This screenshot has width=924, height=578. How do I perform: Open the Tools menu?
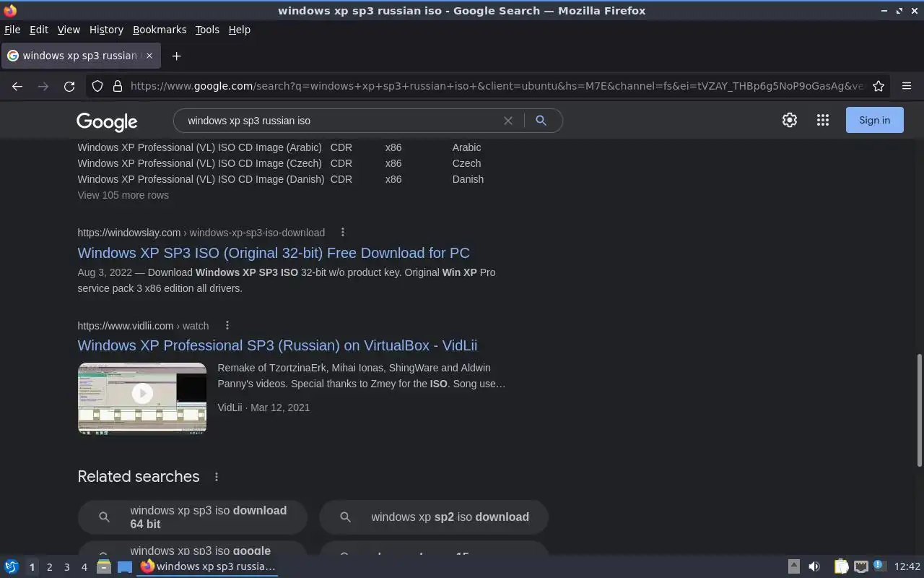coord(207,30)
